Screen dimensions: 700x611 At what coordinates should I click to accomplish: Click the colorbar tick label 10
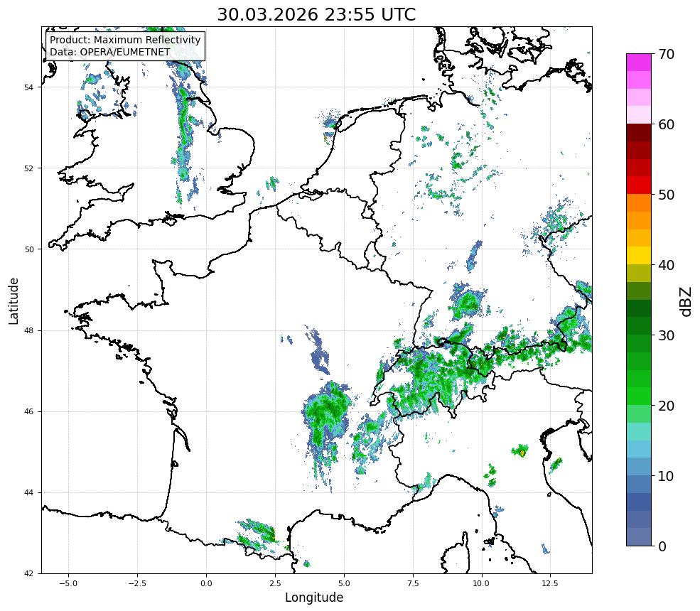666,476
